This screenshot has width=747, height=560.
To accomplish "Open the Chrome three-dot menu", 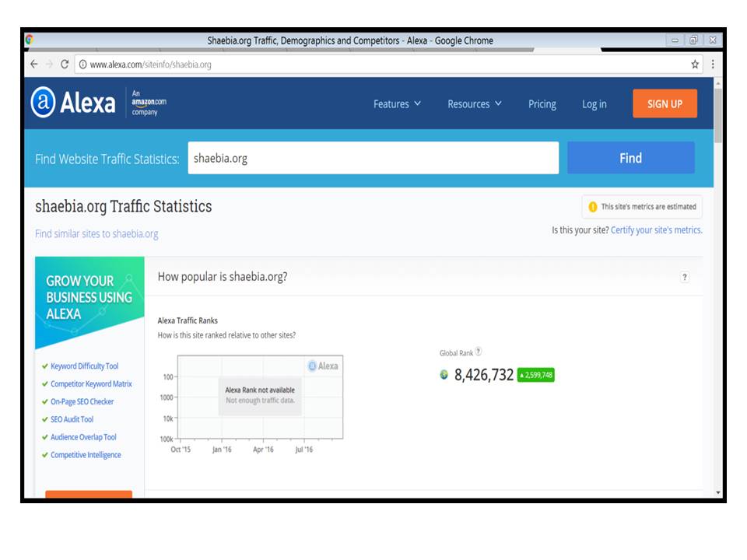I will pos(713,65).
